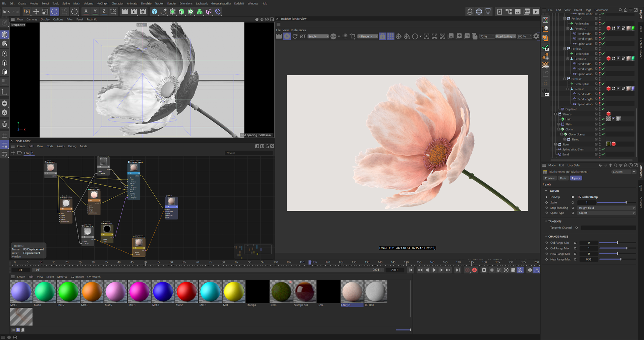Select the render region crop icon
The height and width of the screenshot is (340, 644).
pyautogui.click(x=353, y=36)
